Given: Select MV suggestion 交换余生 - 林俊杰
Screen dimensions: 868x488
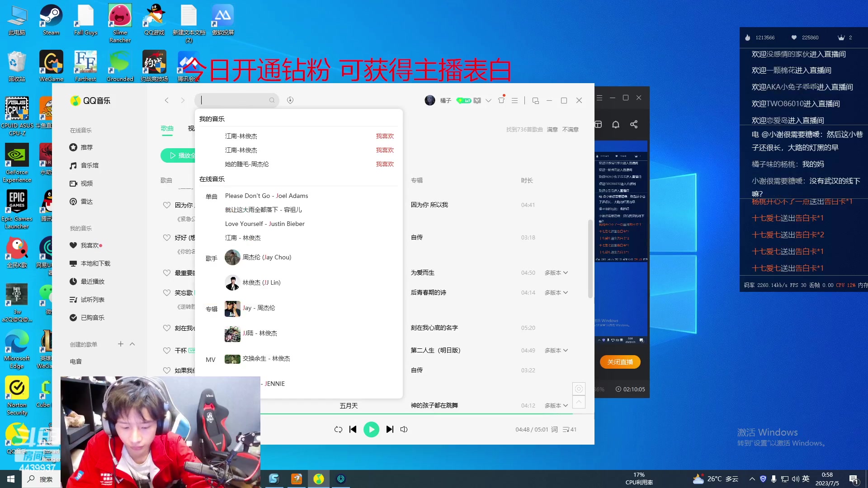Looking at the screenshot, I should (257, 358).
